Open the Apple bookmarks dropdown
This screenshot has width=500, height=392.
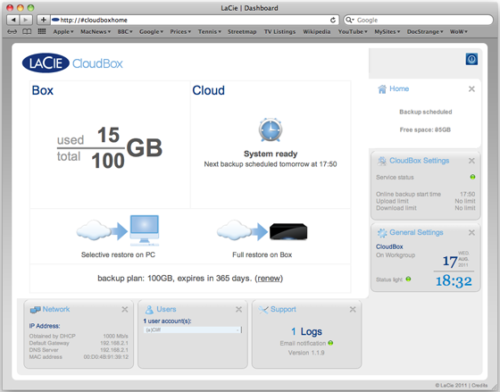coord(63,32)
